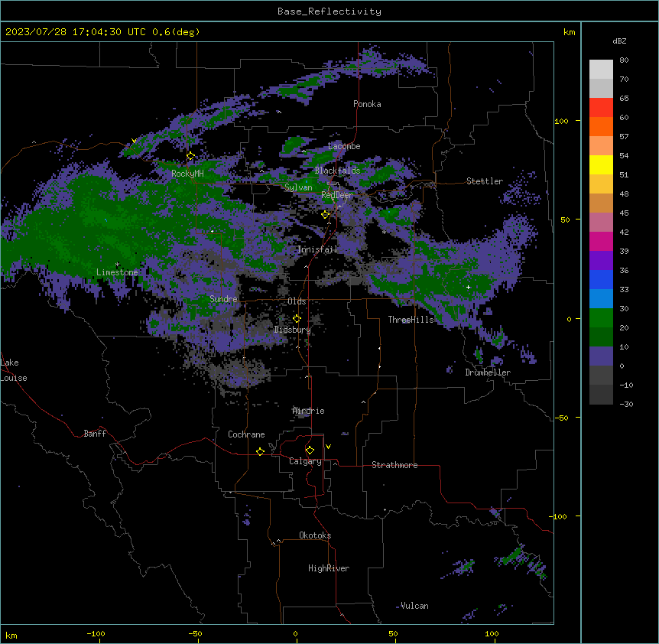Click the yellow diamond marker above RockyMH
This screenshot has width=659, height=644.
pyautogui.click(x=190, y=156)
